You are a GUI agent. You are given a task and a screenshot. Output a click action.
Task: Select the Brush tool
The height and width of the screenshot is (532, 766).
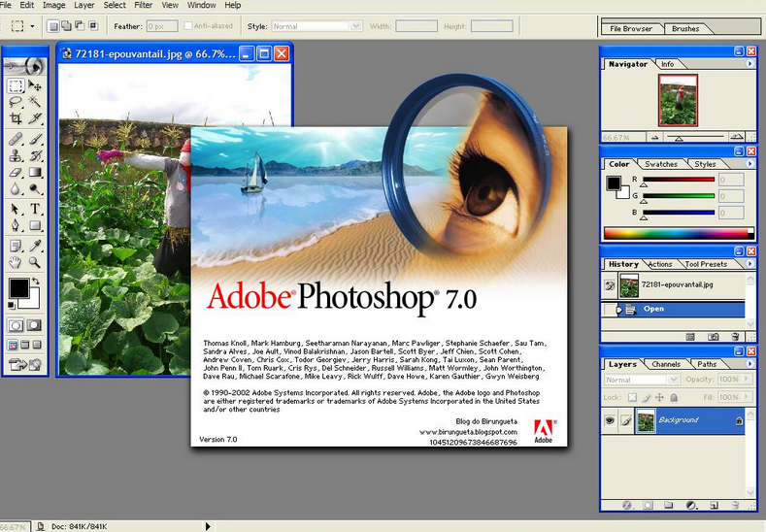pos(35,139)
